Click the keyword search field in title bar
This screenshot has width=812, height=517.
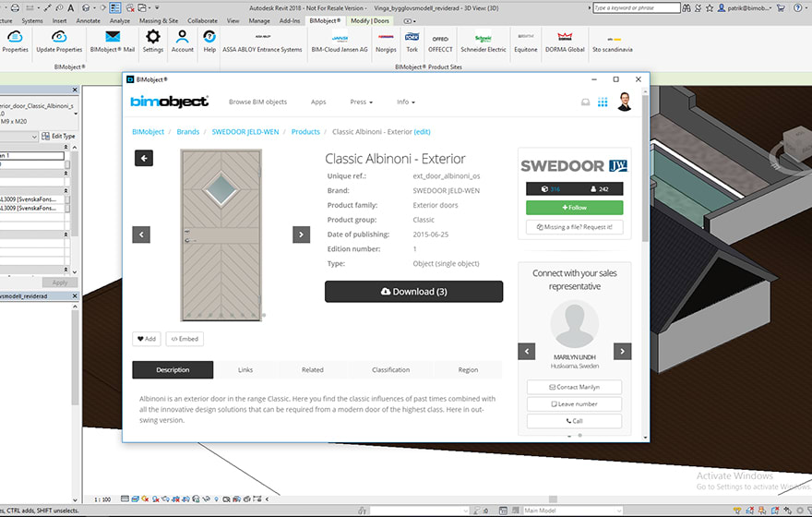coord(637,7)
